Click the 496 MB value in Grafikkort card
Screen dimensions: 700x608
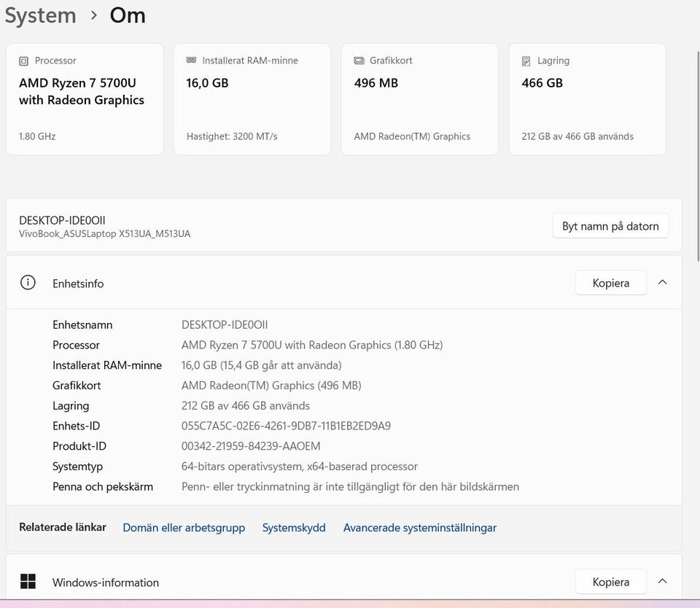coord(376,83)
